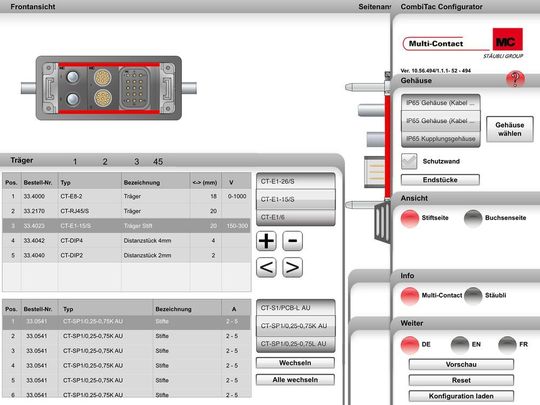Click the plus button to add carrier
This screenshot has width=540, height=405.
click(266, 241)
